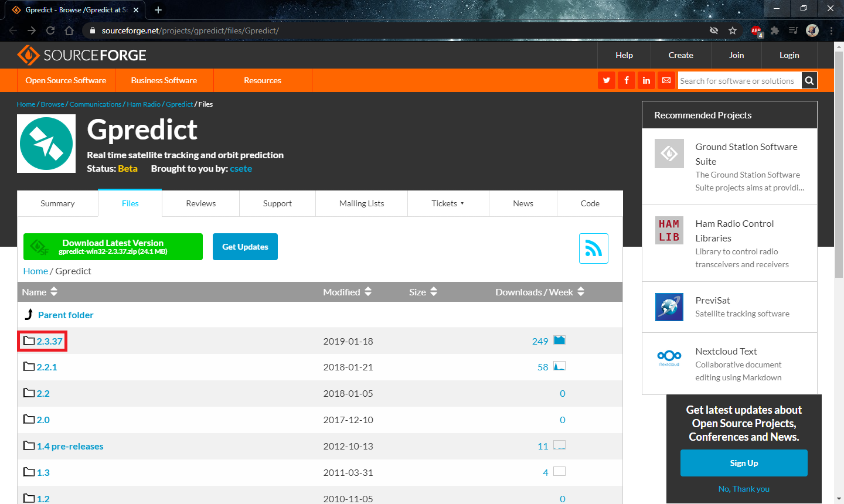
Task: Click the search for software input field
Action: click(739, 81)
